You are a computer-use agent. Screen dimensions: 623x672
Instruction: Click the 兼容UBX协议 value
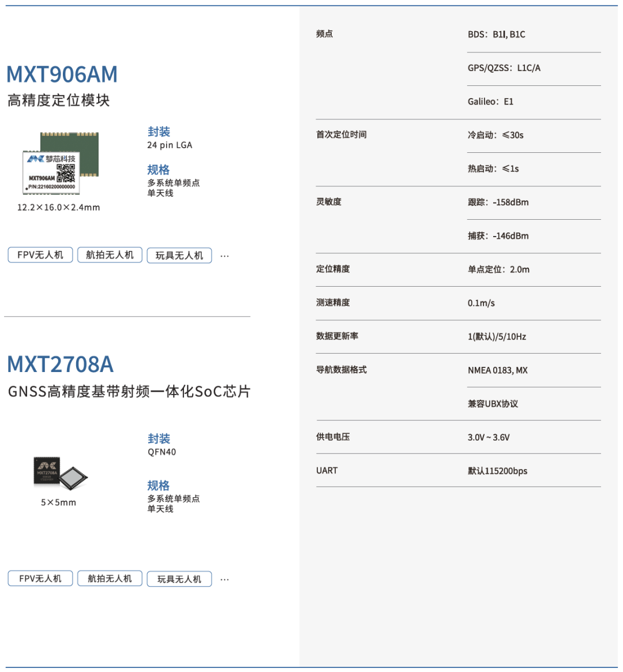tap(493, 404)
